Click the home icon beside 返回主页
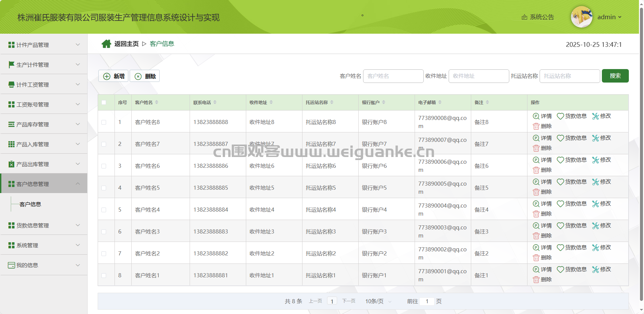Screen dimensions: 644x314 click(106, 44)
